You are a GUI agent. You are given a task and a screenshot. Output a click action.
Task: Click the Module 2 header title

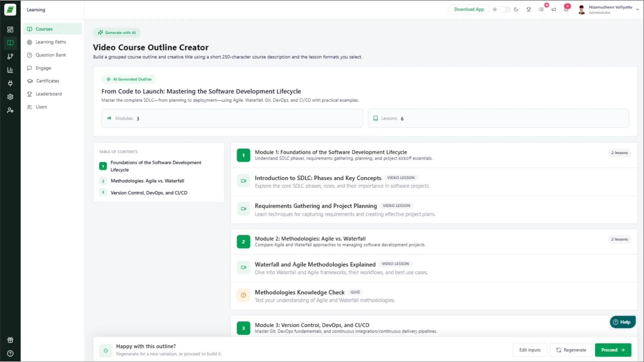pos(310,239)
